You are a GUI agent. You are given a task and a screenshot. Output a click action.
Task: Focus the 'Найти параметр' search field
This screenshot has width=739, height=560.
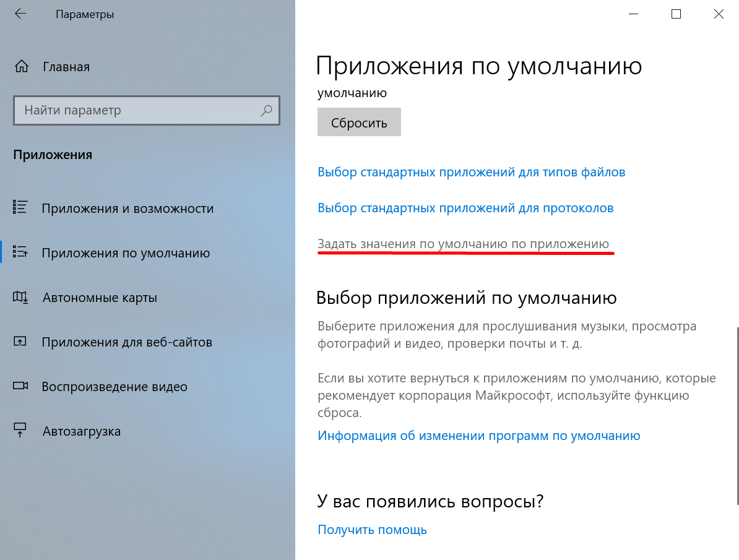(x=147, y=110)
